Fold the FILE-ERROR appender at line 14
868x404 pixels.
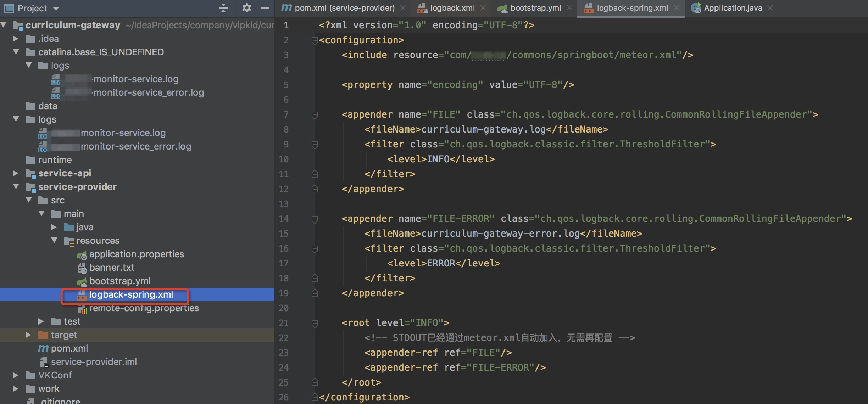coord(315,219)
